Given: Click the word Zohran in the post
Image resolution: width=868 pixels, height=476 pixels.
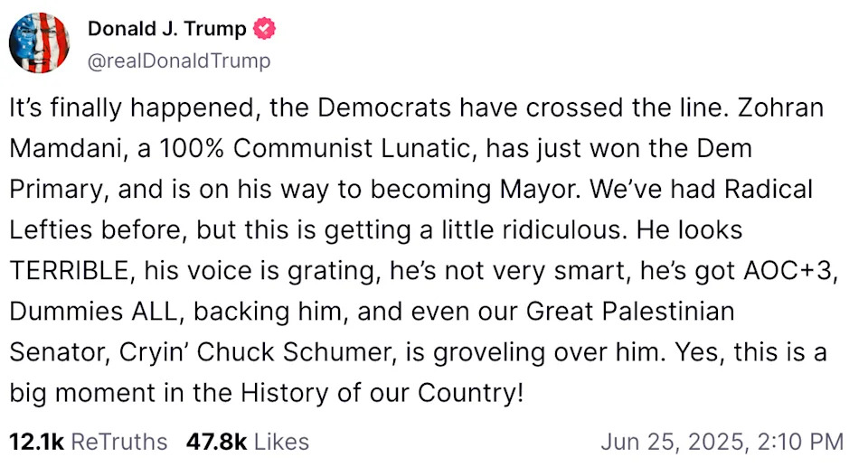Looking at the screenshot, I should click(780, 107).
